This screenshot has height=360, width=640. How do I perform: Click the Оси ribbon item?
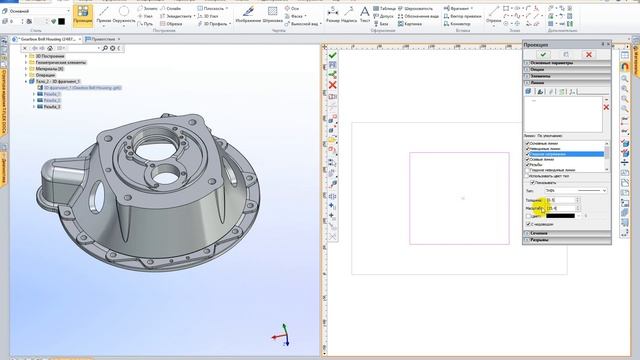pos(291,8)
